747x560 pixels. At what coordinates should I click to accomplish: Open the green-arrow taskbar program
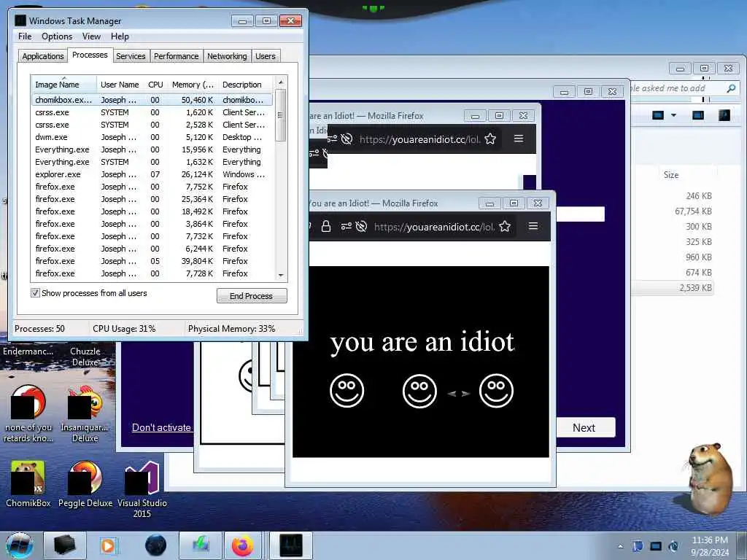(x=201, y=545)
